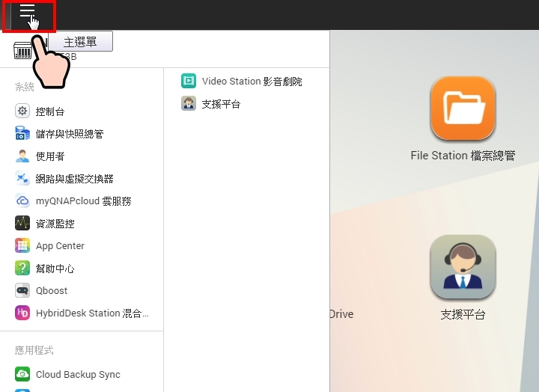Screen dimensions: 539x392
Task: Launch the App Center grid icon
Action: click(x=22, y=245)
